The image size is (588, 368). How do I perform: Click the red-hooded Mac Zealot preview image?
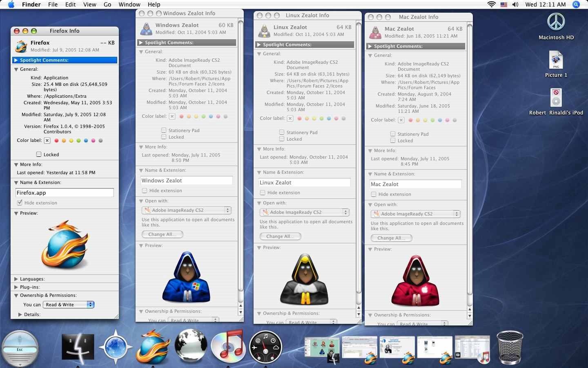click(415, 280)
